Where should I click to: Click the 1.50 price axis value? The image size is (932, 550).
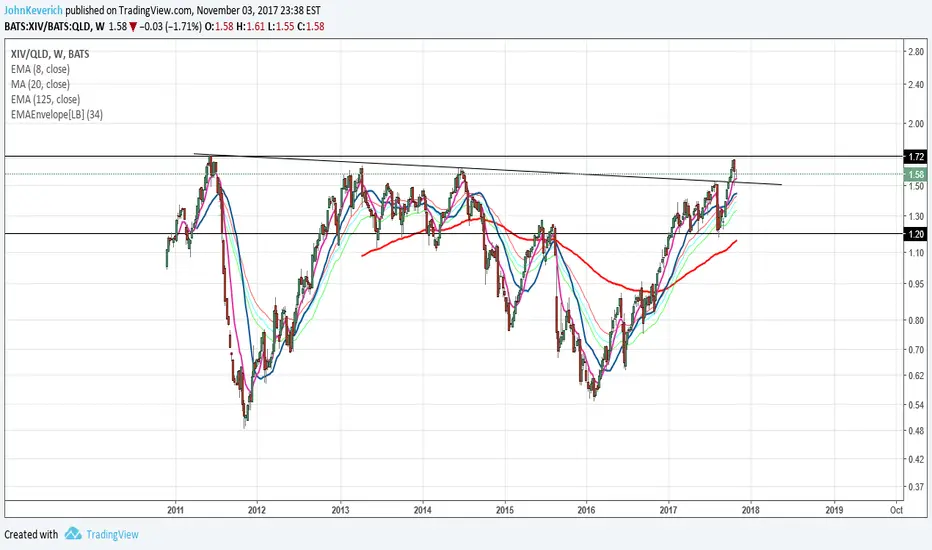916,186
